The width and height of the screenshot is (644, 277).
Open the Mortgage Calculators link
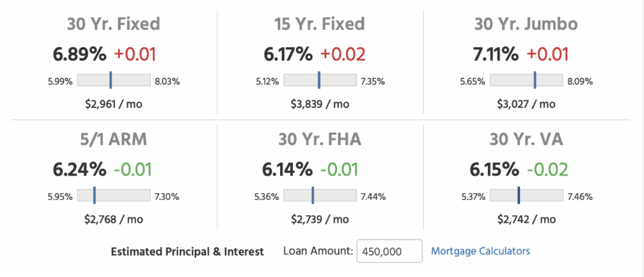click(480, 251)
